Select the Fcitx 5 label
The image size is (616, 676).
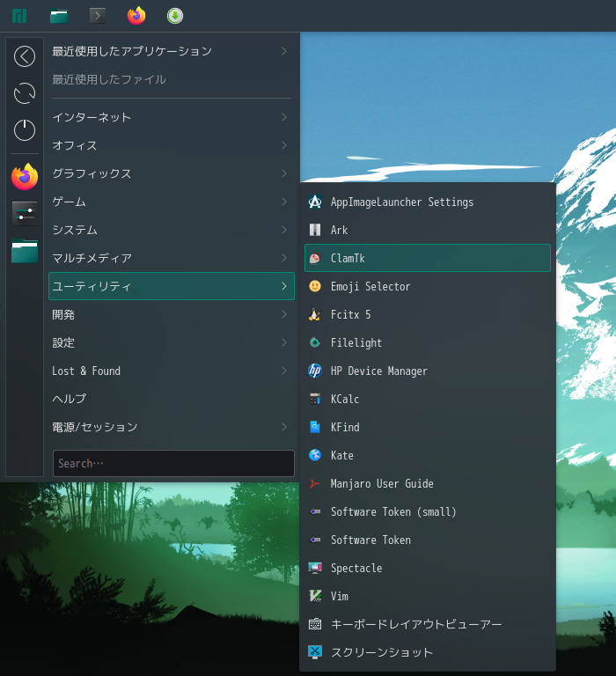[x=350, y=314]
